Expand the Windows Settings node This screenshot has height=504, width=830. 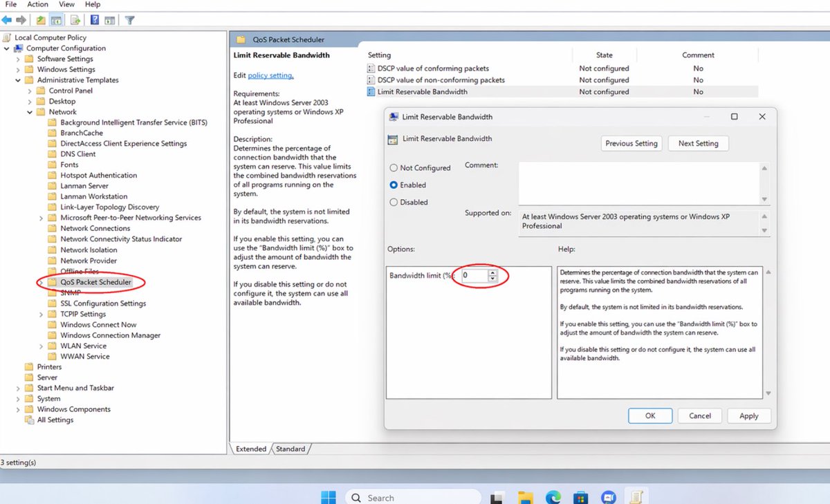(x=18, y=69)
